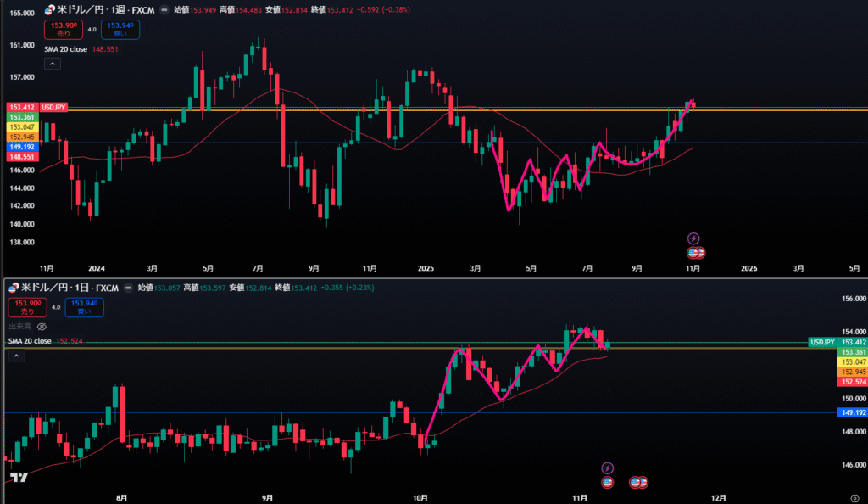Collapse the weekly chart indicator legend
Viewport: 868px width, 504px height.
click(x=53, y=64)
